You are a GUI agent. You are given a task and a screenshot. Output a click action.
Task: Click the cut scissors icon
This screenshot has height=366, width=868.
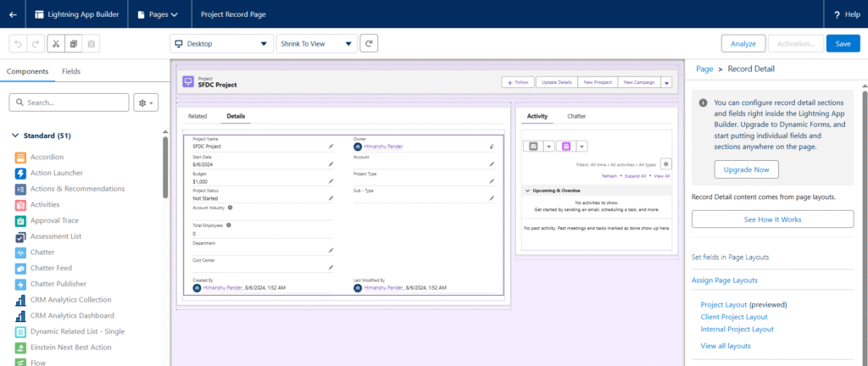click(55, 43)
